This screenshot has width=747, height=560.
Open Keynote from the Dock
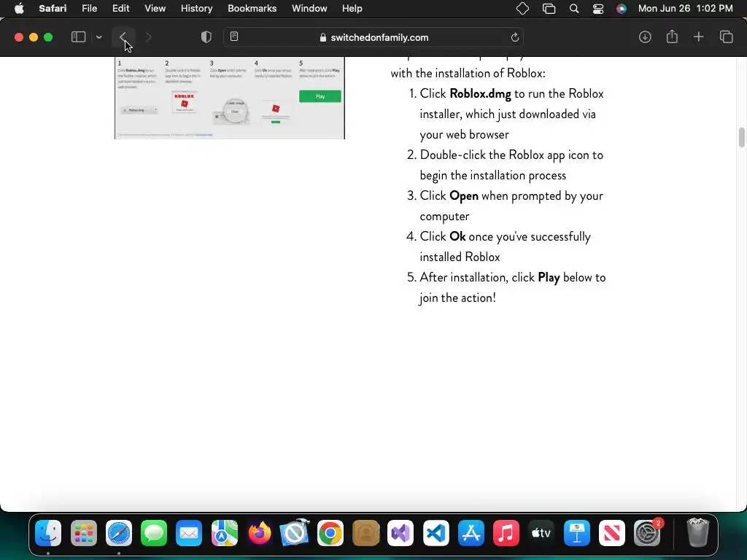click(x=576, y=533)
